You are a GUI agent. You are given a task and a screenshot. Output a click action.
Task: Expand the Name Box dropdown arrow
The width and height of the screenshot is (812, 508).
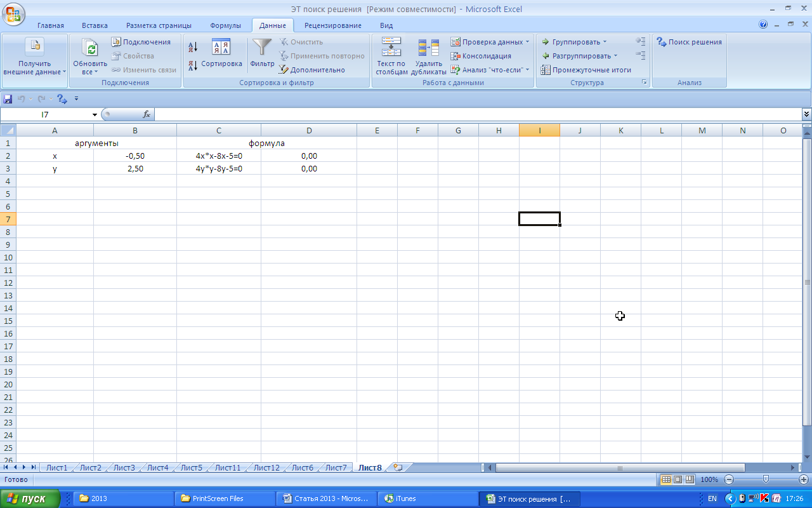[x=95, y=115]
